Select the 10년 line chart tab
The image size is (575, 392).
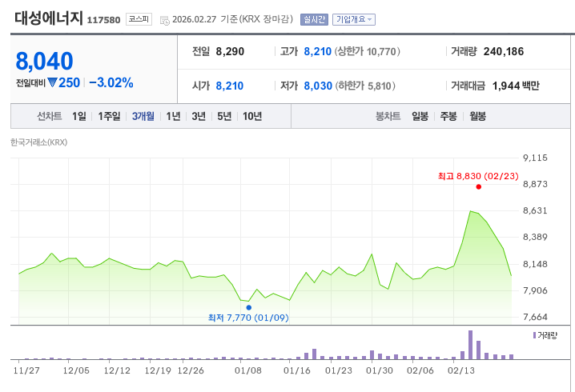click(x=252, y=117)
